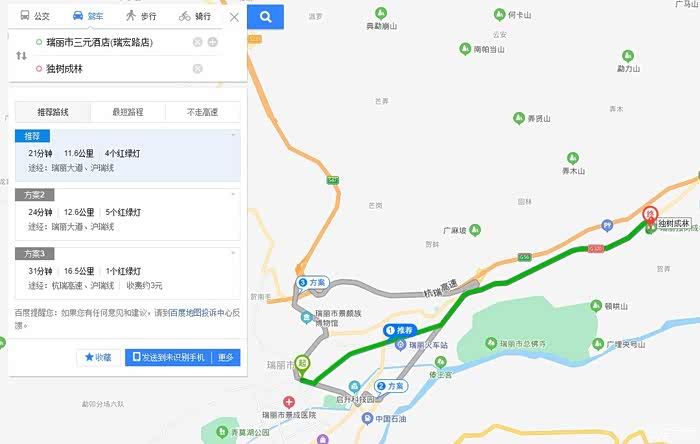Click the 收藏 favorite button
The width and height of the screenshot is (700, 444).
click(x=98, y=357)
